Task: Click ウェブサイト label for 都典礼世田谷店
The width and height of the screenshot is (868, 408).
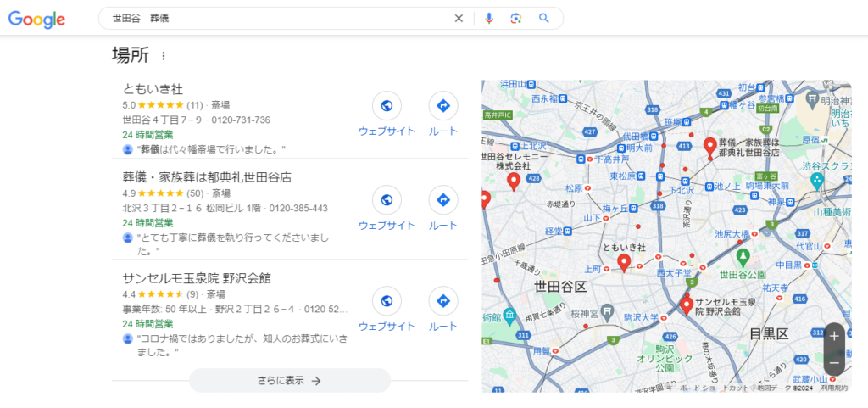Action: coord(387,226)
